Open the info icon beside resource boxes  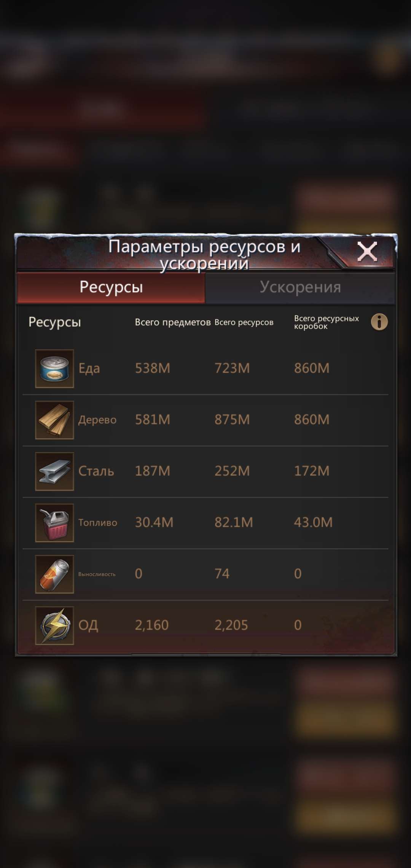pos(379,322)
